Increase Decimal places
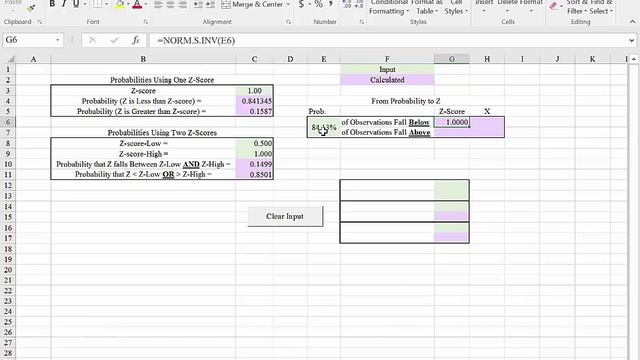 pyautogui.click(x=347, y=4)
